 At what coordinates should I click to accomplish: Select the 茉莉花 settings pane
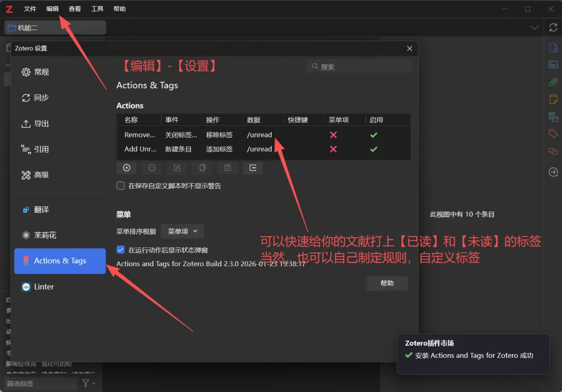60,235
